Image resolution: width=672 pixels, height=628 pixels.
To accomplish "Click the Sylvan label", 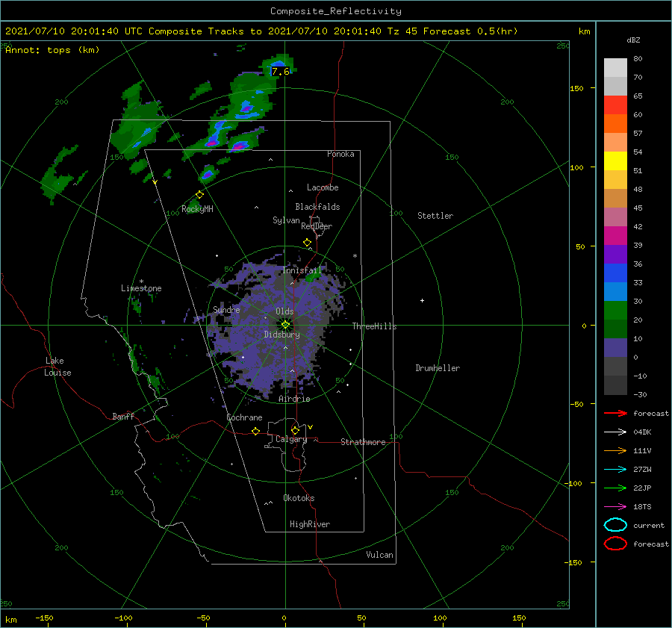I will [286, 220].
